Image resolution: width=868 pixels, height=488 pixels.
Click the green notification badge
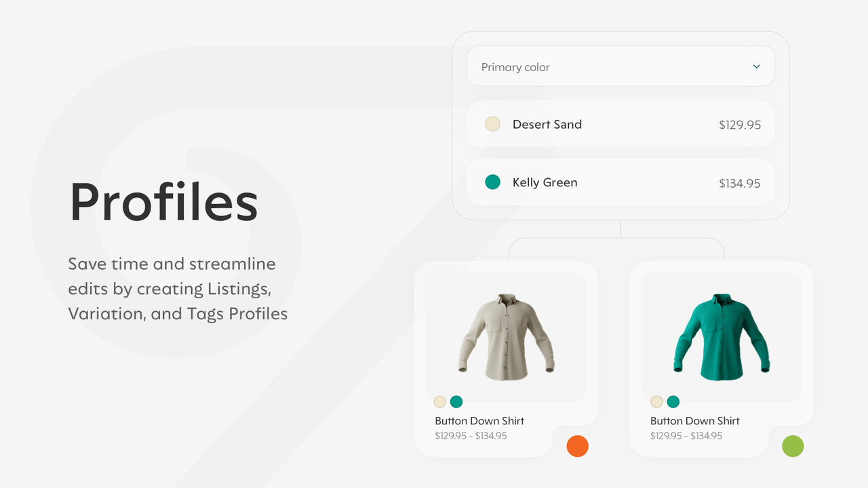792,446
